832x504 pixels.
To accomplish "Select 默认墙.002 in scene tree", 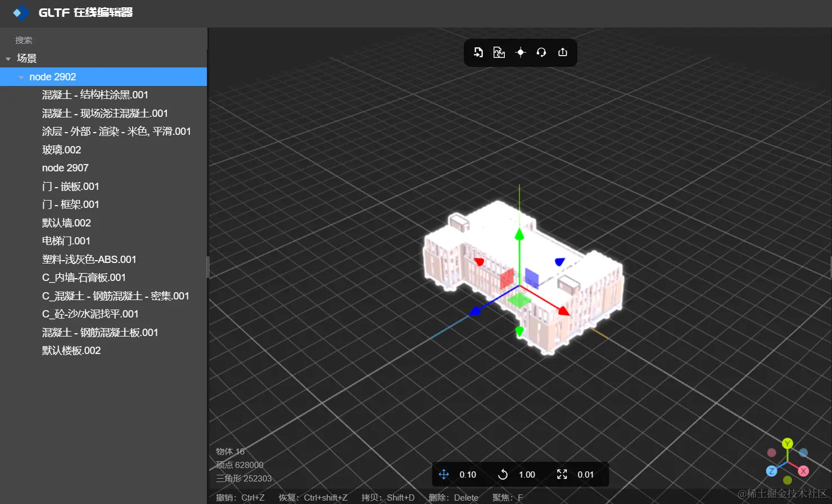I will pos(103,223).
